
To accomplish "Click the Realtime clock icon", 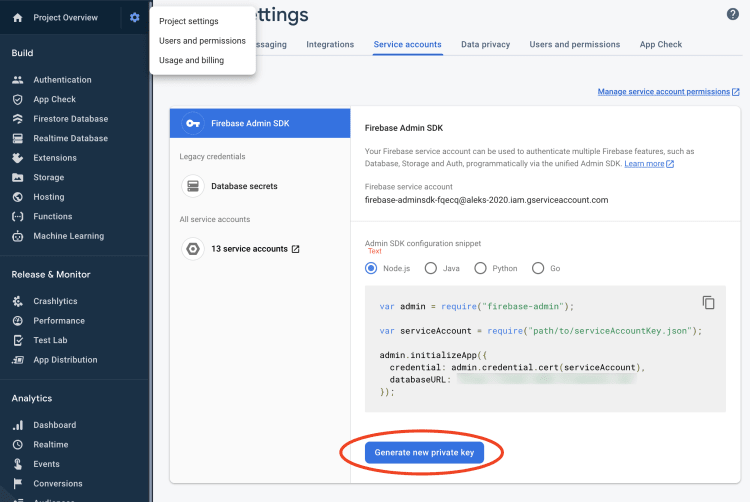I will [18, 445].
